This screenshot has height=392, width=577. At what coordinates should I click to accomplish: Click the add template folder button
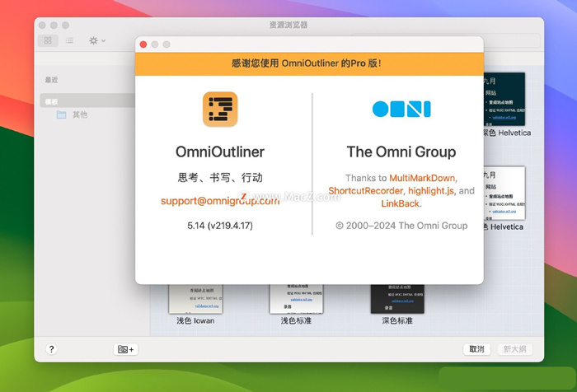tap(126, 349)
